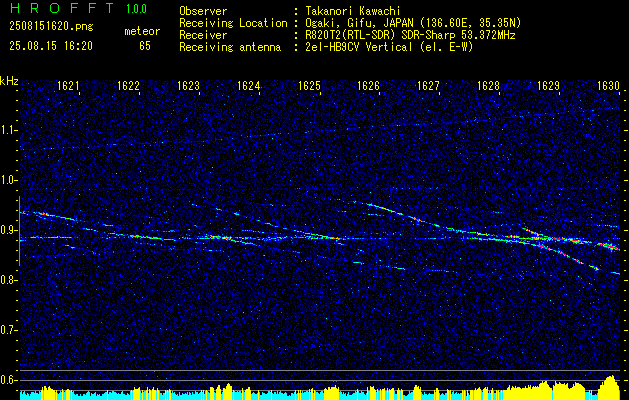Click the version number 1.0.0
The height and width of the screenshot is (400, 629).
tap(136, 8)
